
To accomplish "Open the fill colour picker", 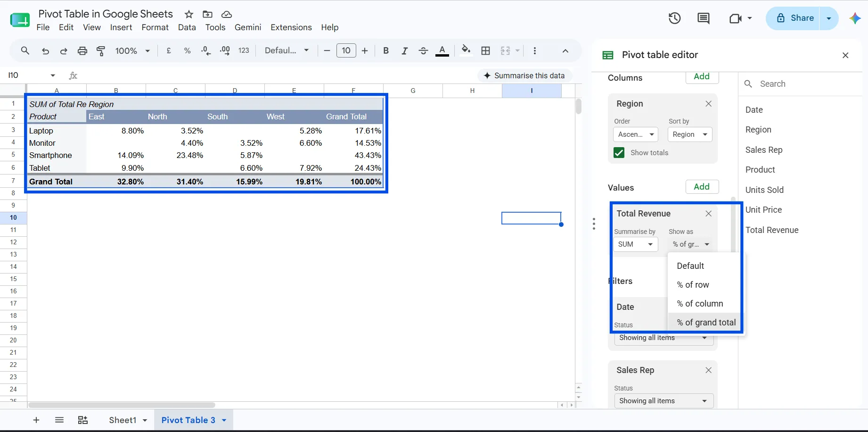I will click(x=466, y=50).
